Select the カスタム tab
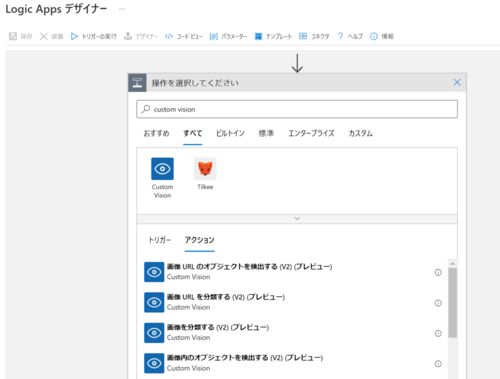The image size is (500, 379). pos(360,133)
